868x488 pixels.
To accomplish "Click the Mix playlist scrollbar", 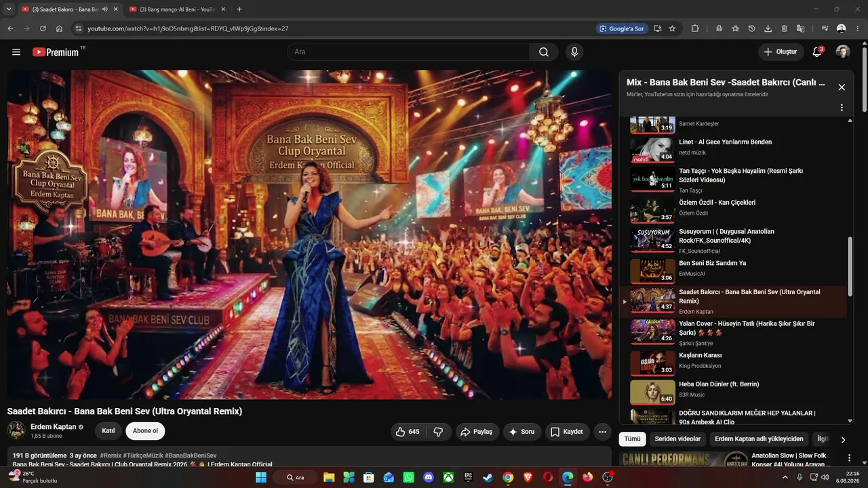I will [850, 266].
